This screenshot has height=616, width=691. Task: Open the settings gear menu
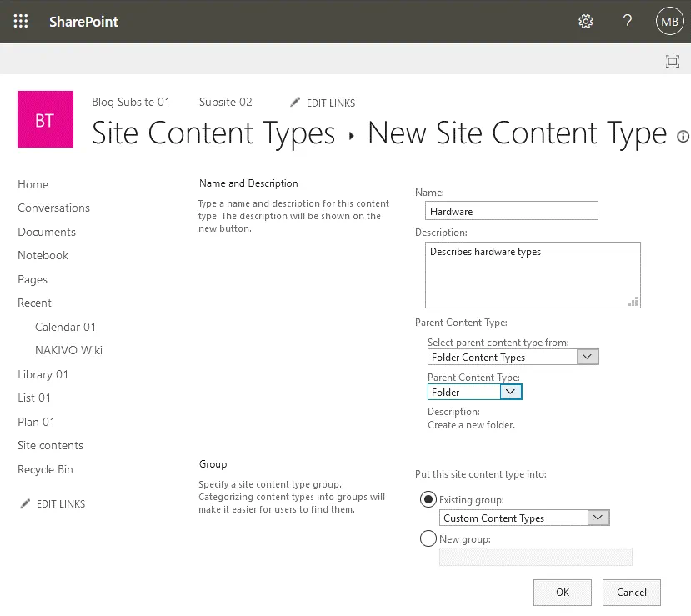tap(586, 22)
